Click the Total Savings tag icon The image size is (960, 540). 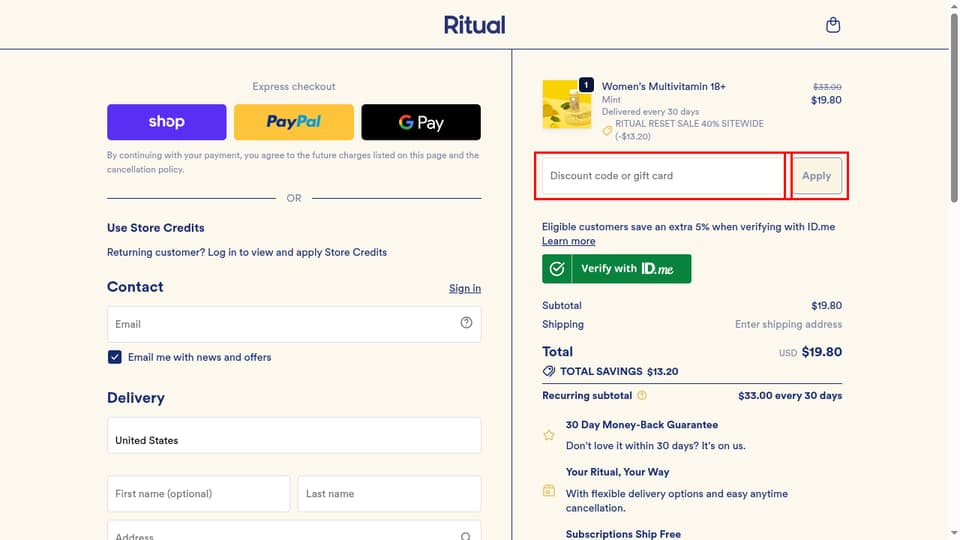549,371
